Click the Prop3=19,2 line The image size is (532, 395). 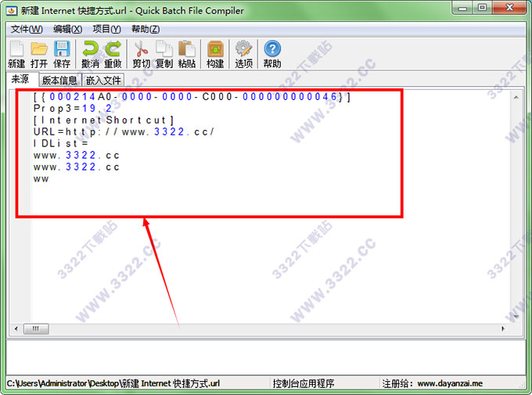click(x=73, y=108)
